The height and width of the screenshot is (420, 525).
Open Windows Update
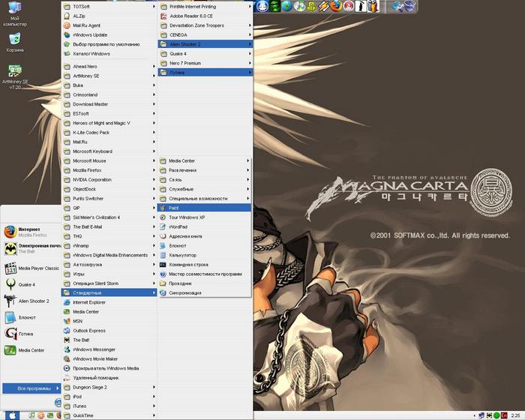109,34
